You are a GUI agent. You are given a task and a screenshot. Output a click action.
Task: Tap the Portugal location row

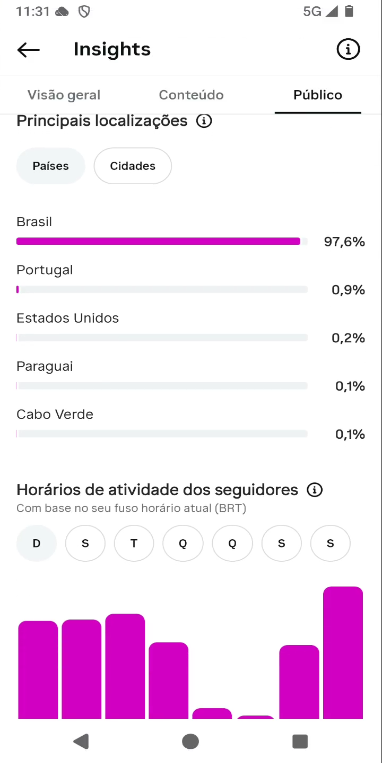(191, 280)
